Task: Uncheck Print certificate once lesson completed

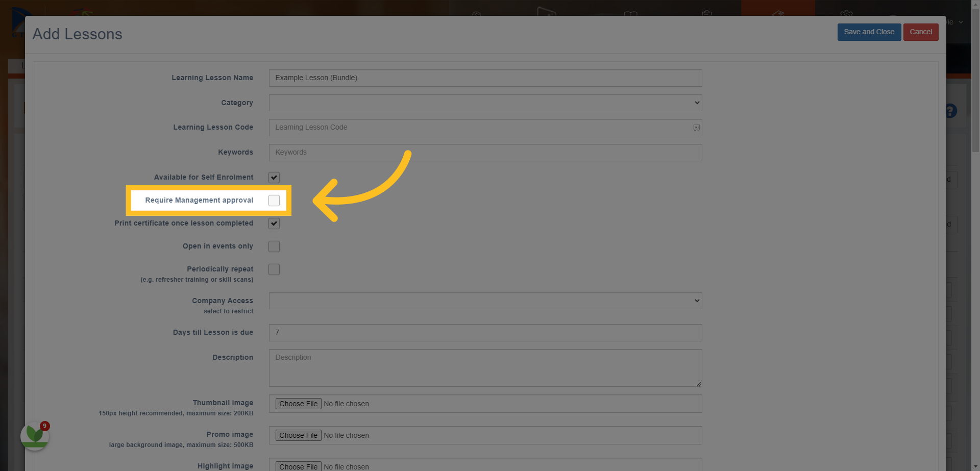Action: 274,224
